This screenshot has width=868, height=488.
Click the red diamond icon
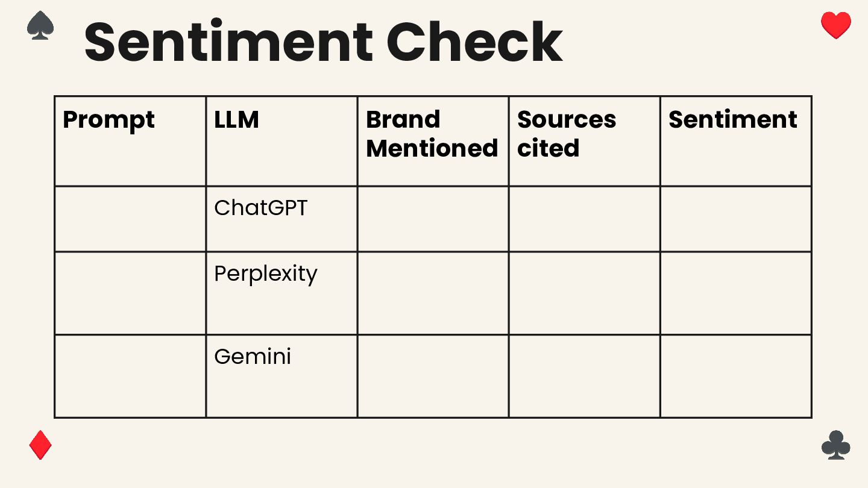click(x=40, y=445)
